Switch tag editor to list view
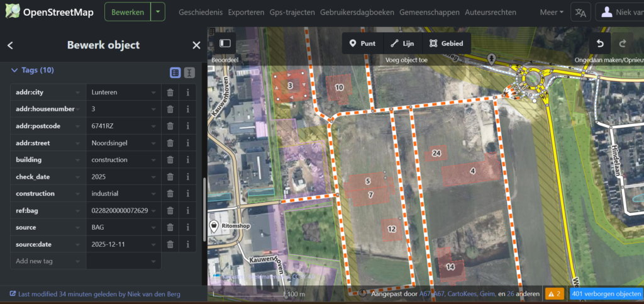Viewport: 644px width, 304px height. tap(175, 72)
